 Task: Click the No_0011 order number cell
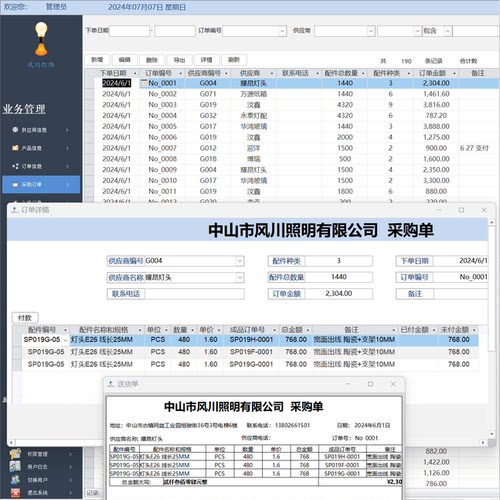click(x=163, y=191)
